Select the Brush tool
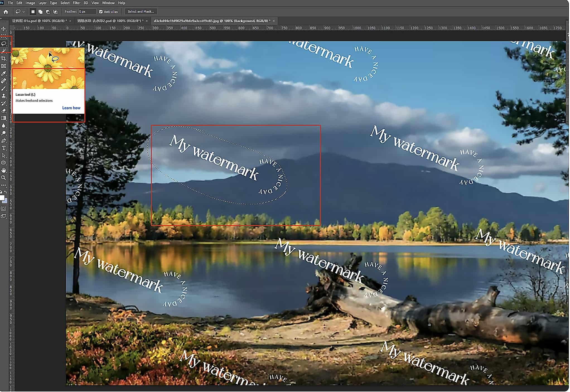 tap(4, 89)
